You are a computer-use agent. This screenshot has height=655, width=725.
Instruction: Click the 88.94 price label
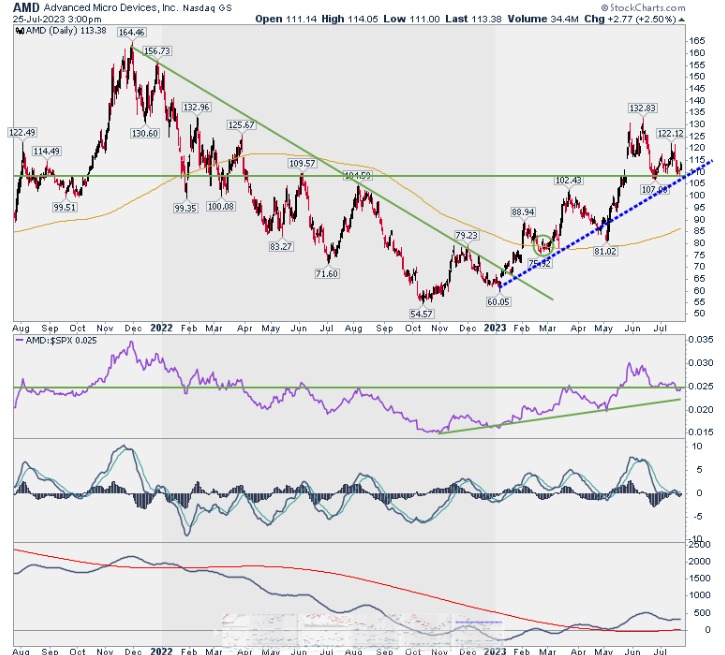coord(523,212)
